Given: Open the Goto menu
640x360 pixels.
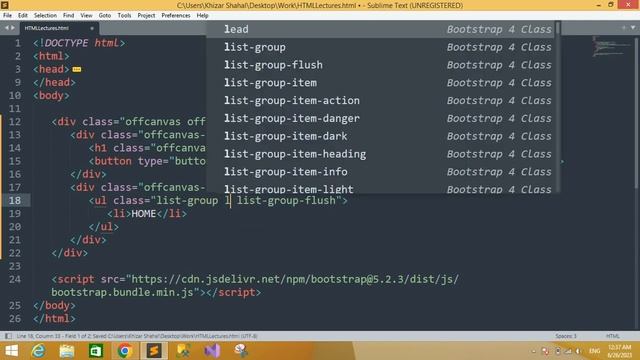Looking at the screenshot, I should (104, 16).
